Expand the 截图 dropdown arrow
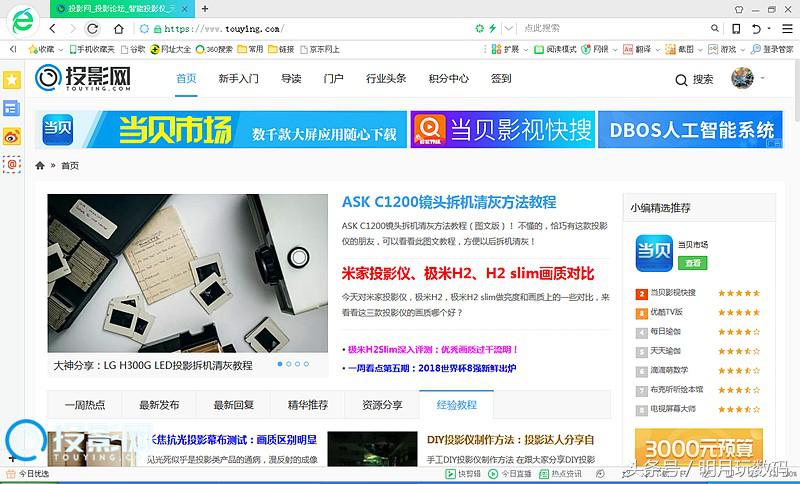The width and height of the screenshot is (800, 484). (700, 50)
